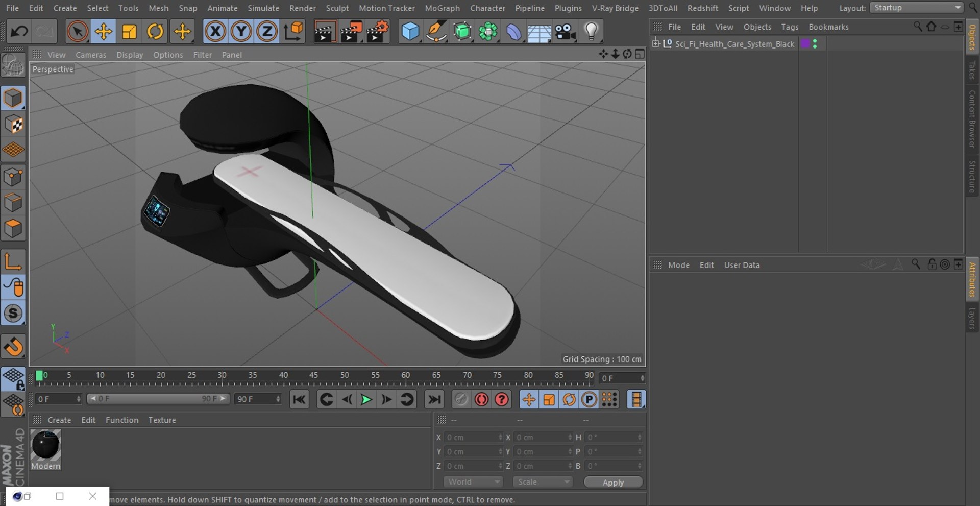The image size is (980, 506).
Task: Click the Render View clapperboard icon
Action: tap(325, 32)
